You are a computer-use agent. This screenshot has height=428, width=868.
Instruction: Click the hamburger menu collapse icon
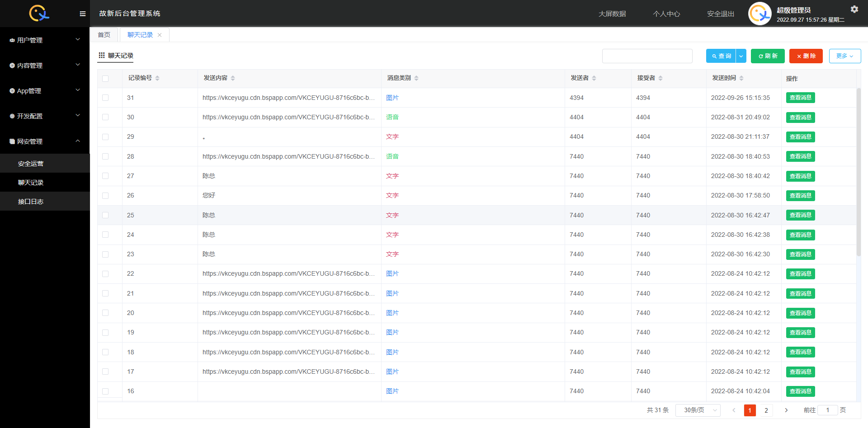(82, 14)
